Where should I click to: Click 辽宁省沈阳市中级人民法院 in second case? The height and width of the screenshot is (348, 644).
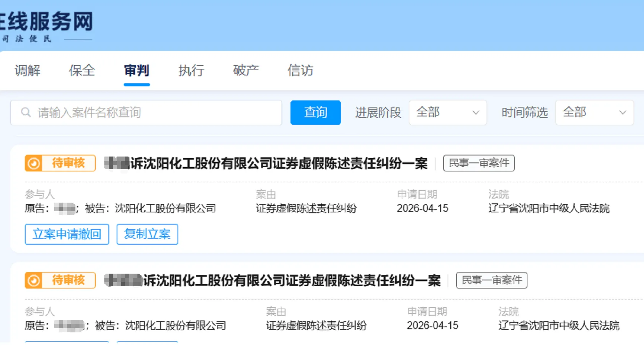559,325
